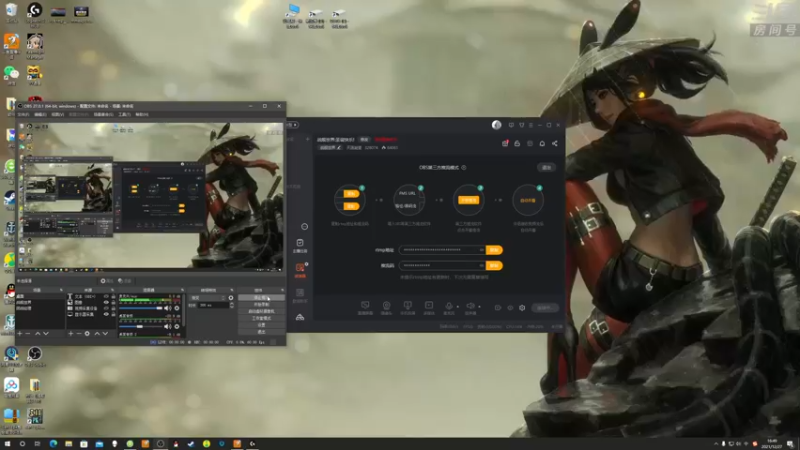
Task: Open last menu in OBS menu bar
Action: click(x=142, y=114)
